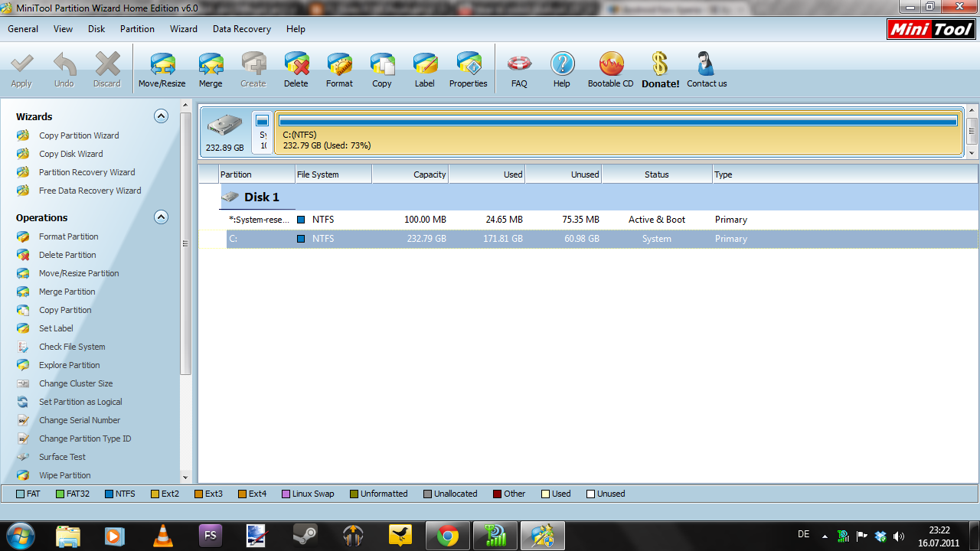Click the 232.89 GB disk icon in the disk map
The height and width of the screenshot is (551, 980).
click(x=224, y=132)
